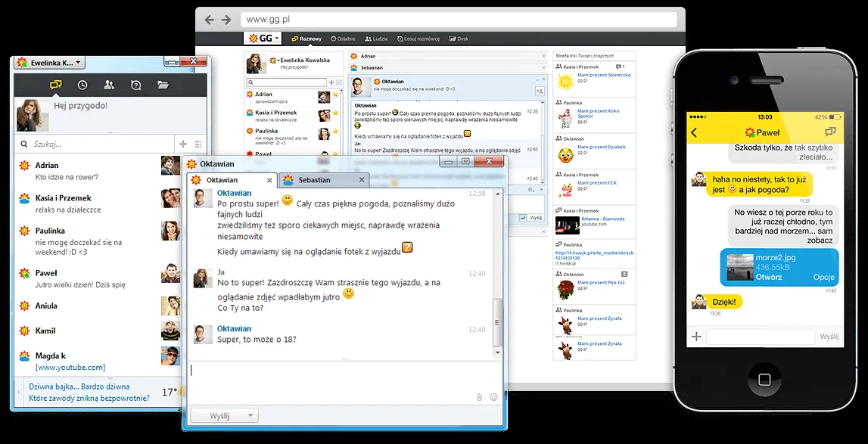Image resolution: width=868 pixels, height=444 pixels.
Task: Click the star next to Adrian in the web list
Action: click(335, 95)
